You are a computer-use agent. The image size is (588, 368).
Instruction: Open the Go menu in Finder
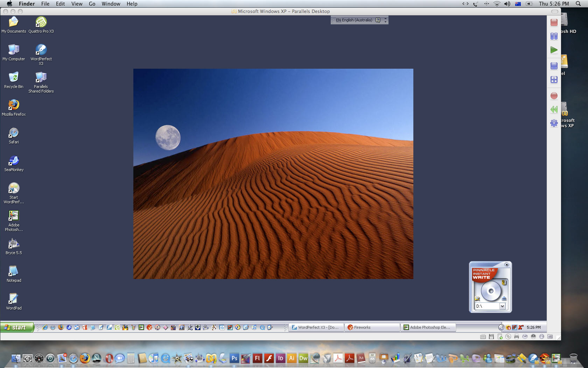(x=92, y=4)
